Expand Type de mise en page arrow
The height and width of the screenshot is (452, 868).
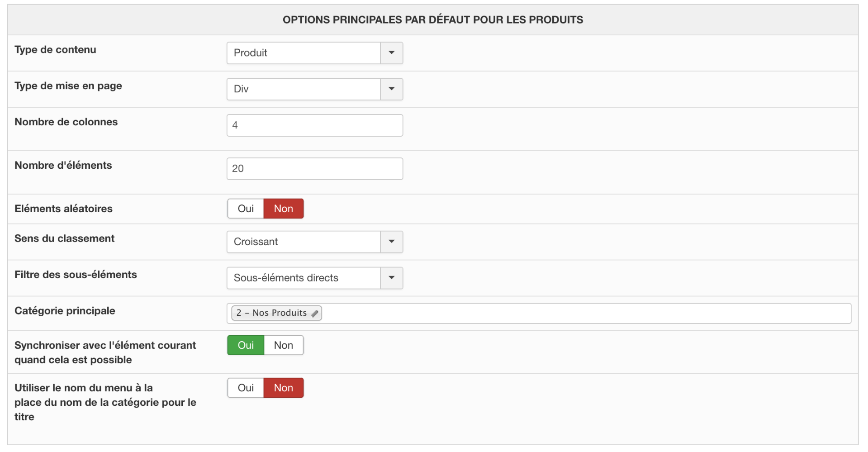pos(391,89)
